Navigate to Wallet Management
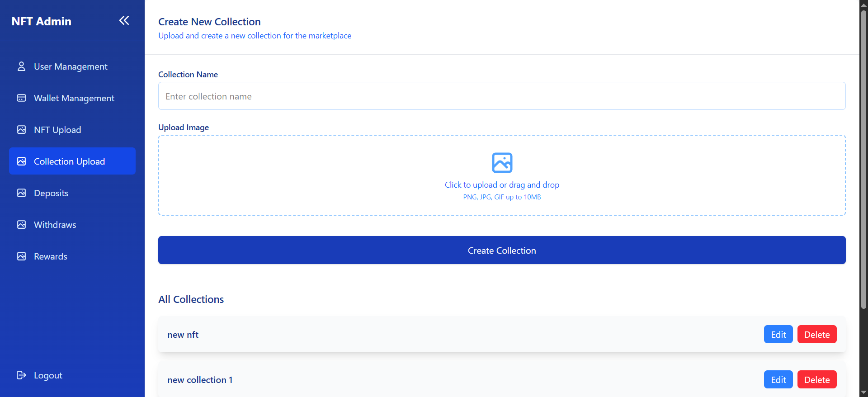868x397 pixels. (x=74, y=98)
